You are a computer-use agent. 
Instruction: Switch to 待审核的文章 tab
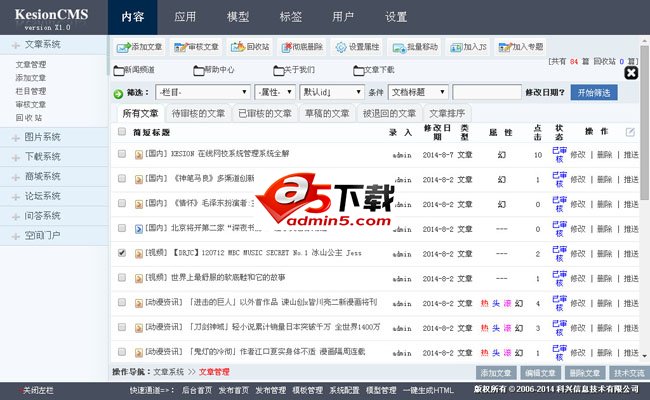pyautogui.click(x=198, y=113)
